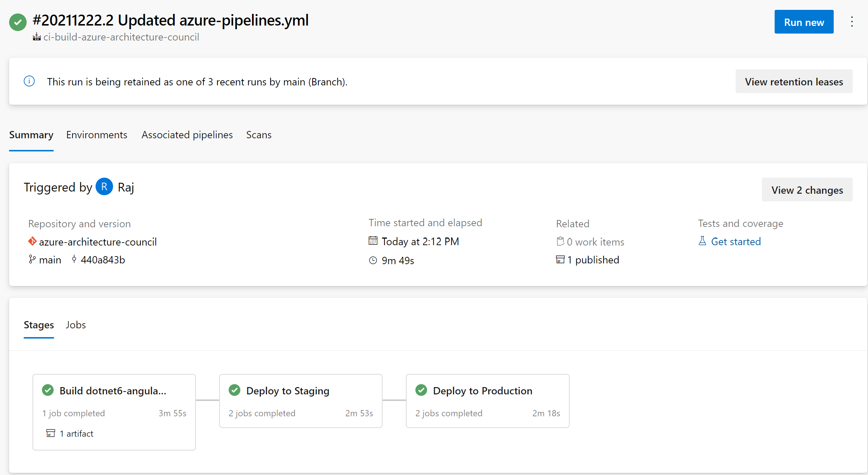Open the more actions vertical ellipsis menu
The width and height of the screenshot is (868, 475).
(852, 22)
